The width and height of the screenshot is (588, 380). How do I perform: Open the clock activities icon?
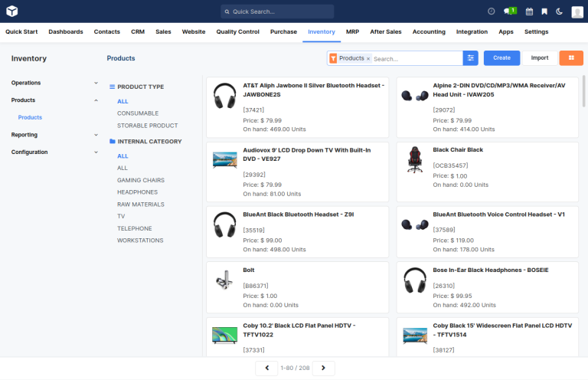[x=492, y=11]
